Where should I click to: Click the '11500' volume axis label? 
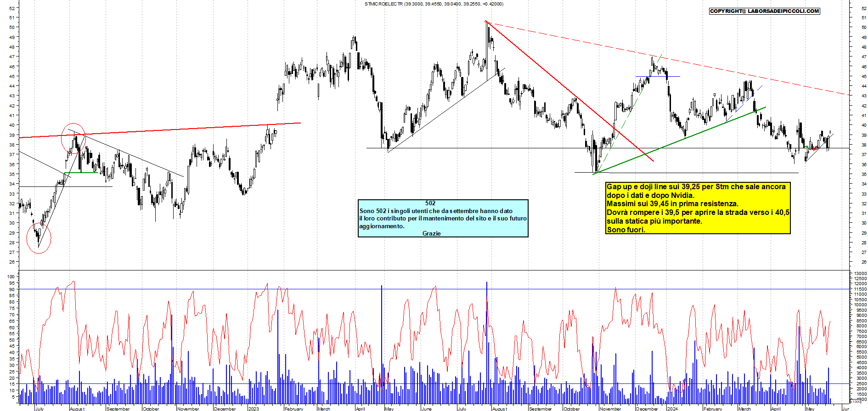pyautogui.click(x=860, y=289)
